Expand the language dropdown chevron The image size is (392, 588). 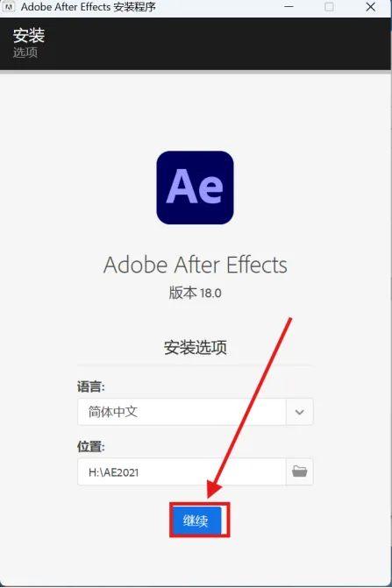(x=299, y=412)
